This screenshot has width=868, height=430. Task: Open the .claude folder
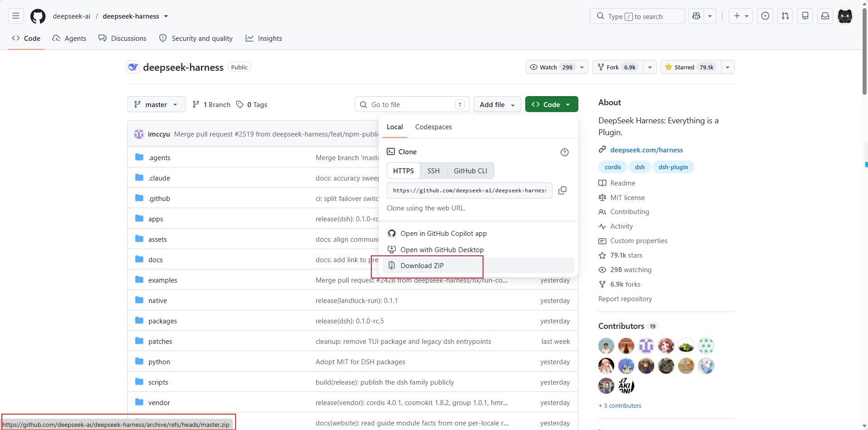coord(159,178)
